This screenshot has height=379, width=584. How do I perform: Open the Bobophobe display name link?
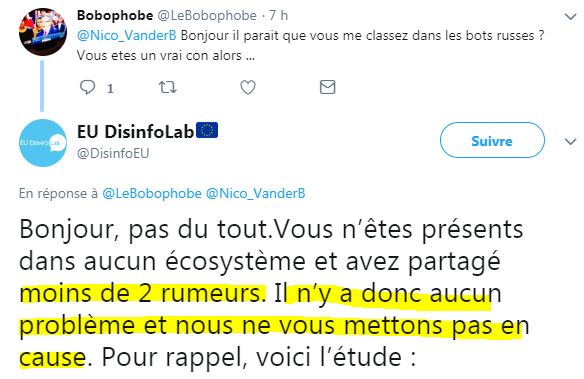click(x=115, y=15)
